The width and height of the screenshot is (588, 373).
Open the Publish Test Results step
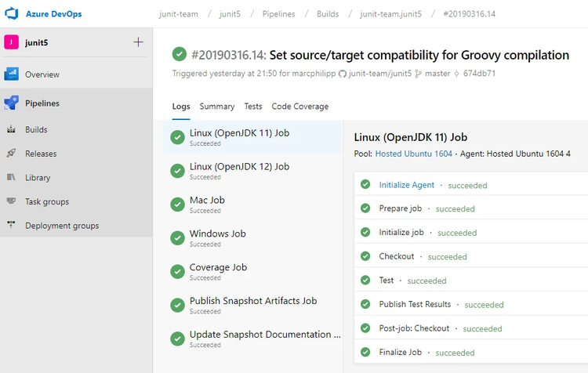point(415,304)
